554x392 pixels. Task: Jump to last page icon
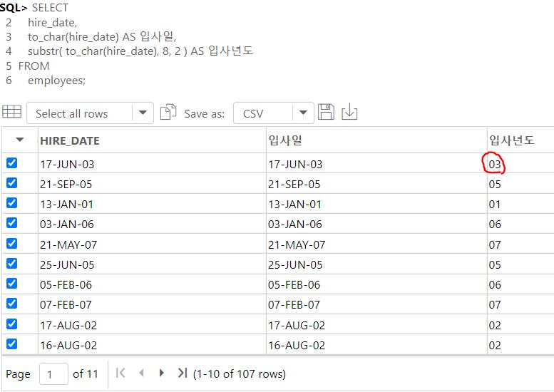[x=183, y=373]
